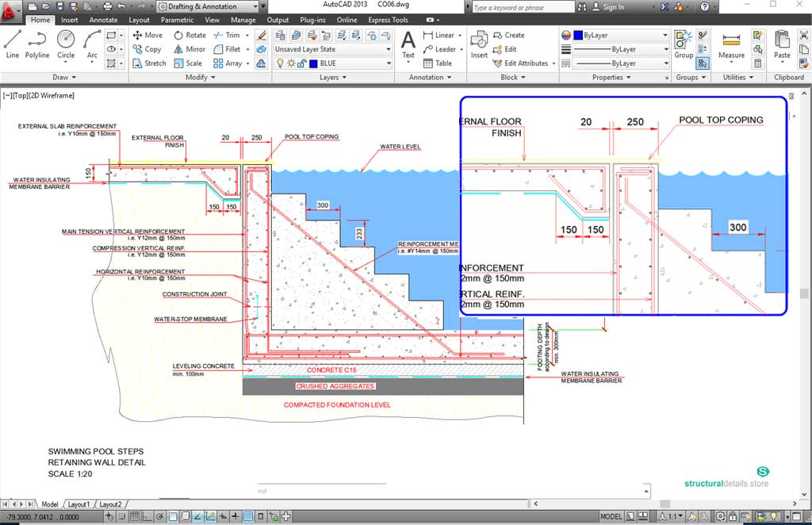Screen dimensions: 812x525
Task: Toggle the layer lock icon
Action: pyautogui.click(x=302, y=63)
